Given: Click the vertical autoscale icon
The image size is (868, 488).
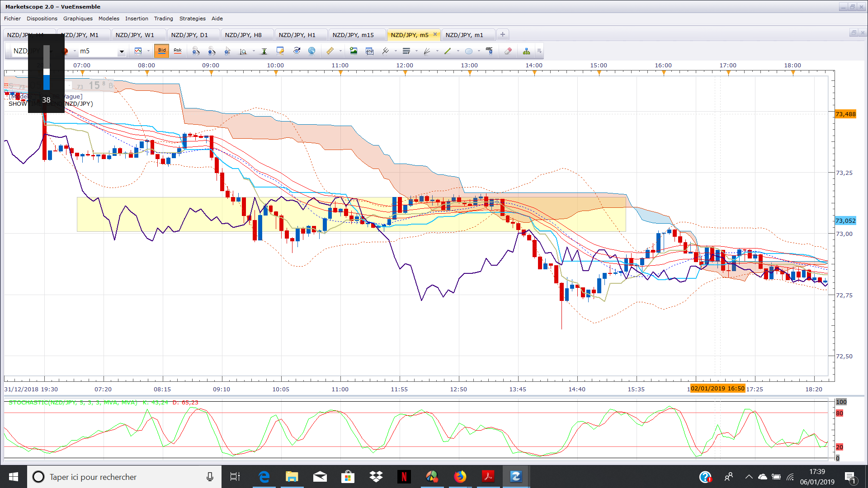Looking at the screenshot, I should tap(264, 51).
